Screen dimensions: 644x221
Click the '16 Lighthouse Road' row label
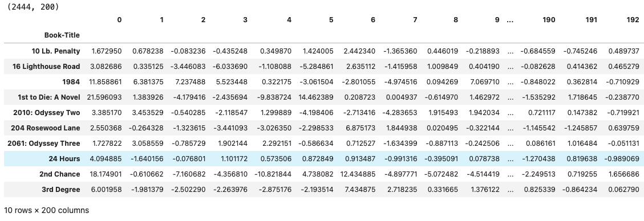coord(46,67)
